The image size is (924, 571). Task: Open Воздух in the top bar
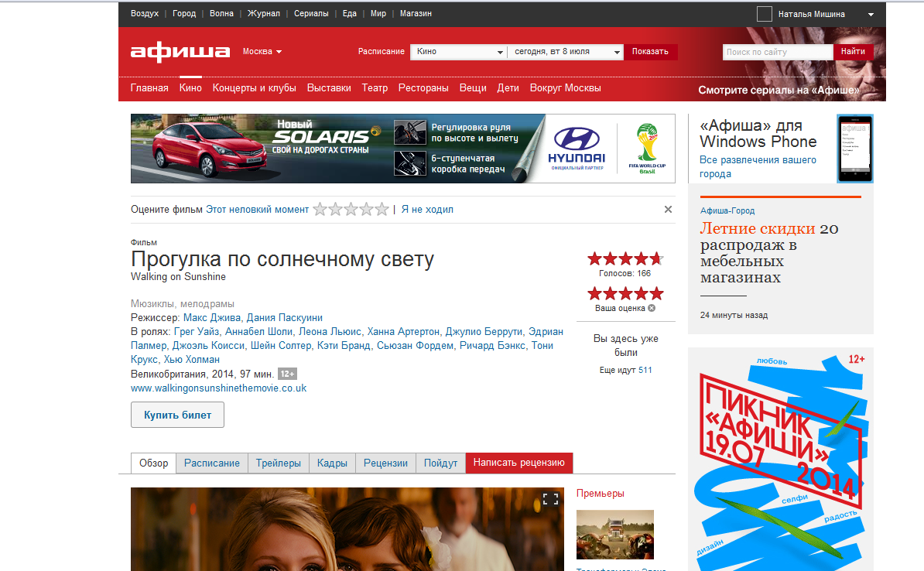point(145,13)
